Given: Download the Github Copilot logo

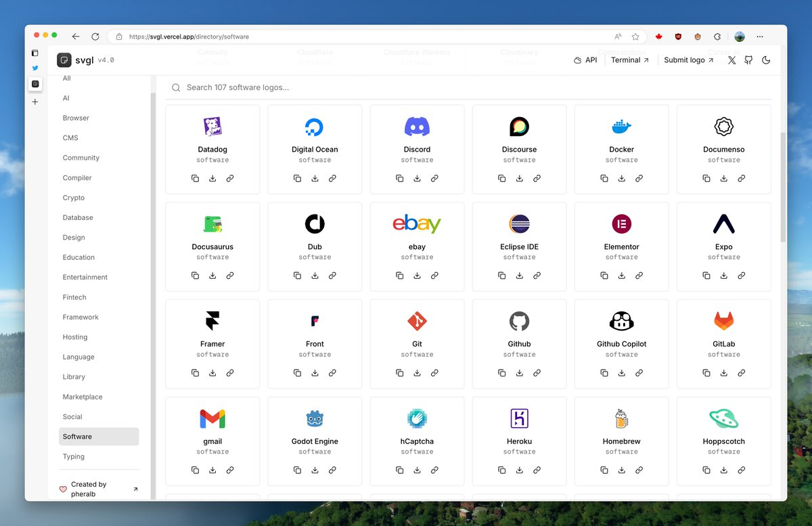Looking at the screenshot, I should (x=622, y=373).
